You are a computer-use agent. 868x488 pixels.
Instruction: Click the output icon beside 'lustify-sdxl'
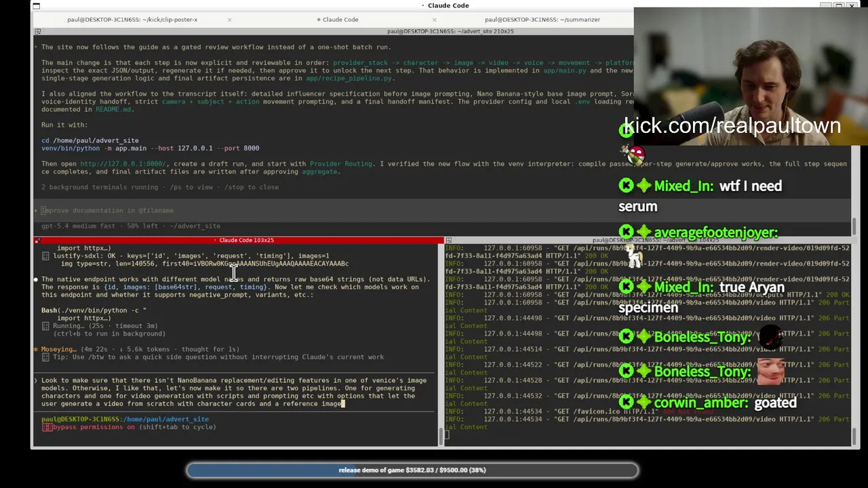(45, 256)
